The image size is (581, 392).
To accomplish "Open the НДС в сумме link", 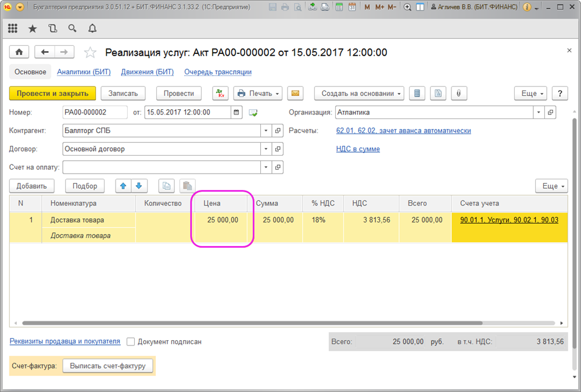I will [x=358, y=149].
